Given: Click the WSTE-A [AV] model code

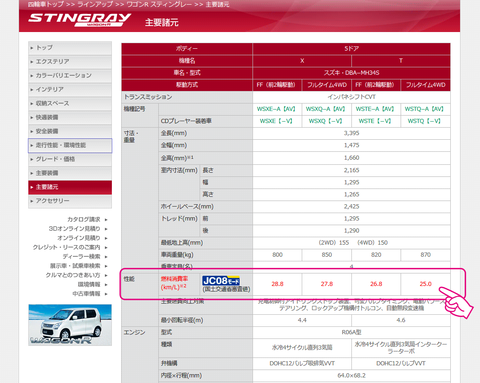Looking at the screenshot, I should click(x=375, y=109).
